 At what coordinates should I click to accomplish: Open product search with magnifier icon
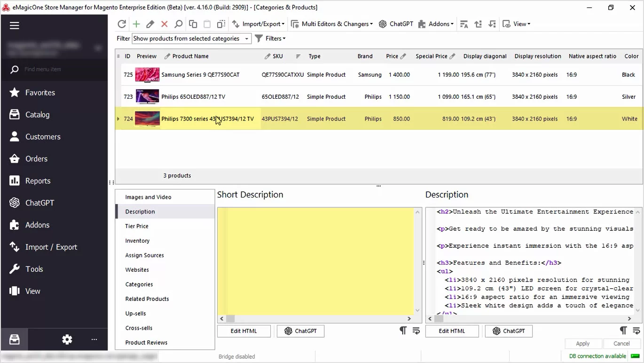(179, 24)
